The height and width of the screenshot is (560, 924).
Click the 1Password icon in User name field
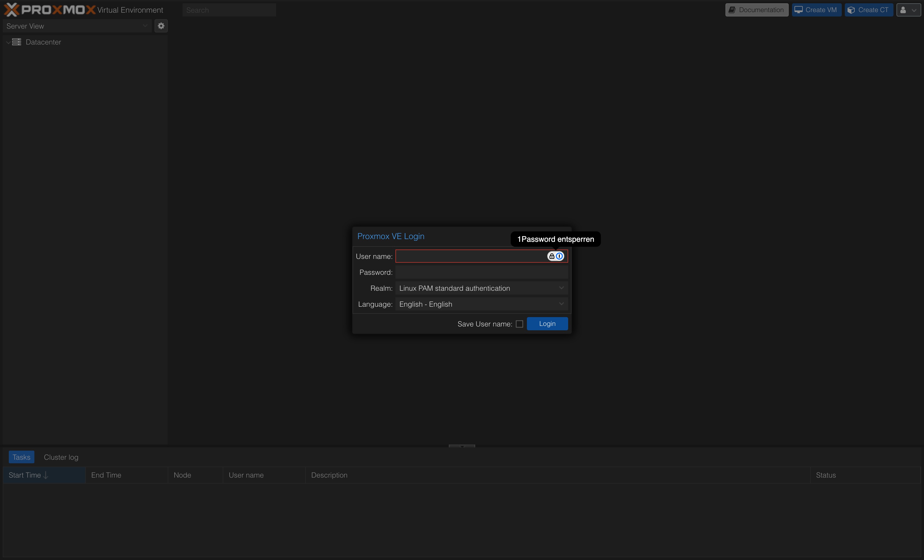(x=555, y=256)
